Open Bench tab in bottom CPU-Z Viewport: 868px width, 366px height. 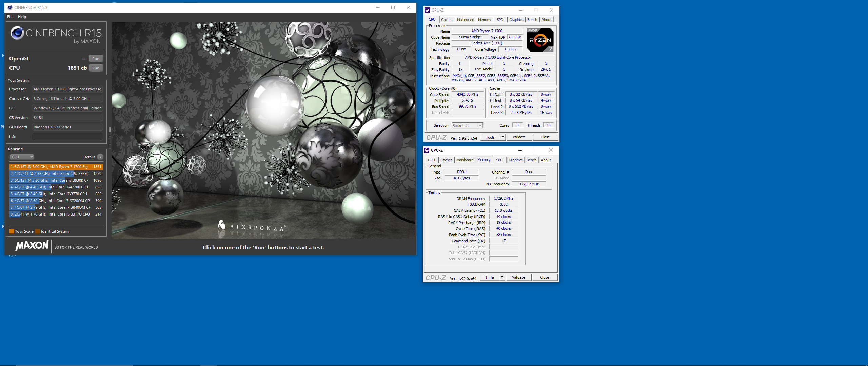point(532,160)
